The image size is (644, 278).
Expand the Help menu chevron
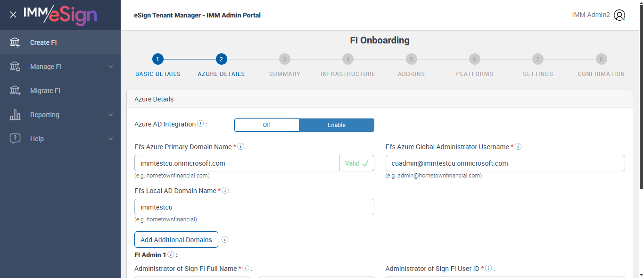click(x=110, y=139)
